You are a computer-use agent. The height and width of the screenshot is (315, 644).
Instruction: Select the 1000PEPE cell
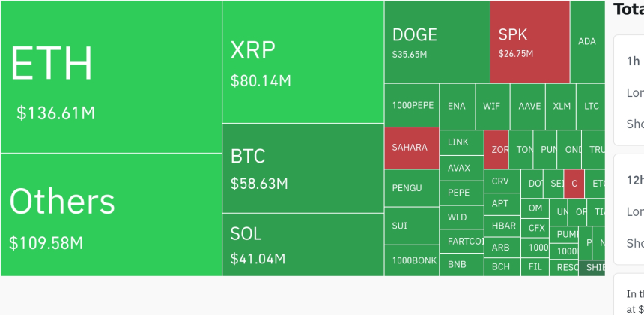click(x=411, y=106)
